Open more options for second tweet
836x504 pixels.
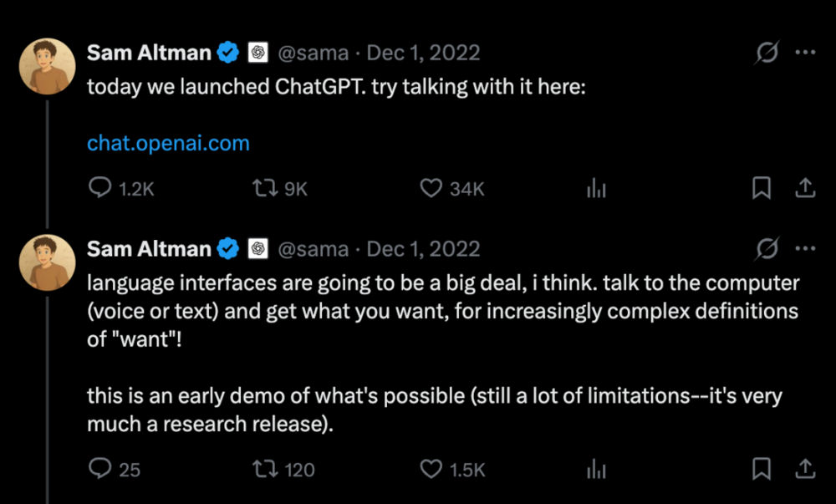804,248
